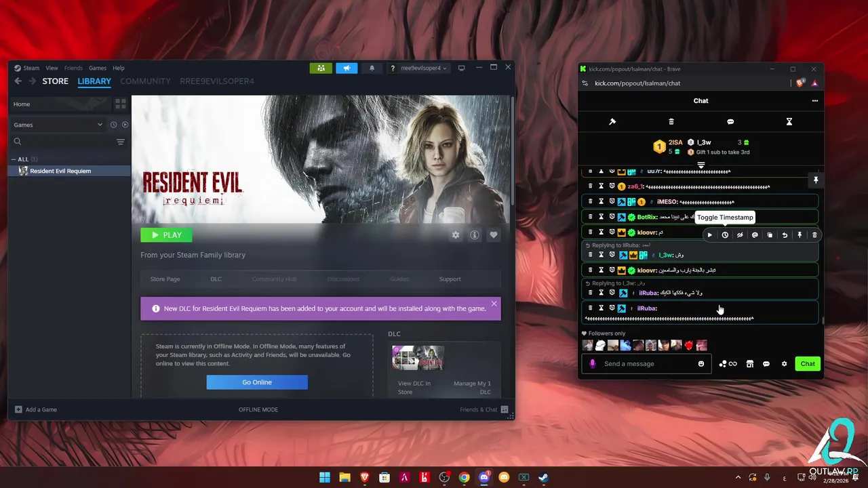Dismiss the New DLC notification banner
868x488 pixels.
pos(494,304)
